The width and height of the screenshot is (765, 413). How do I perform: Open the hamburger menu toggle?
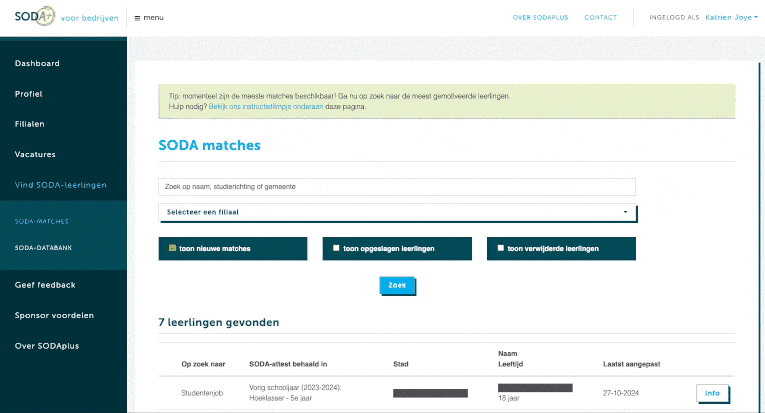pos(149,18)
